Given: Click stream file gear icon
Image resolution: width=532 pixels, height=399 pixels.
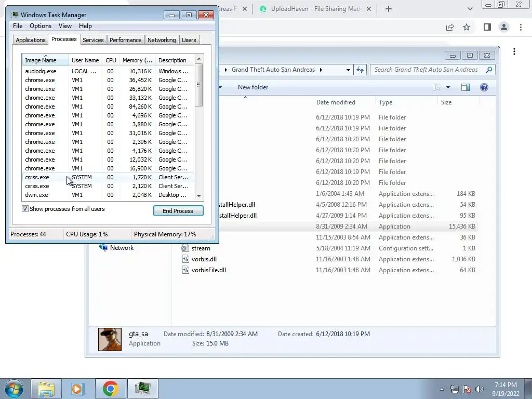Looking at the screenshot, I should tap(185, 248).
